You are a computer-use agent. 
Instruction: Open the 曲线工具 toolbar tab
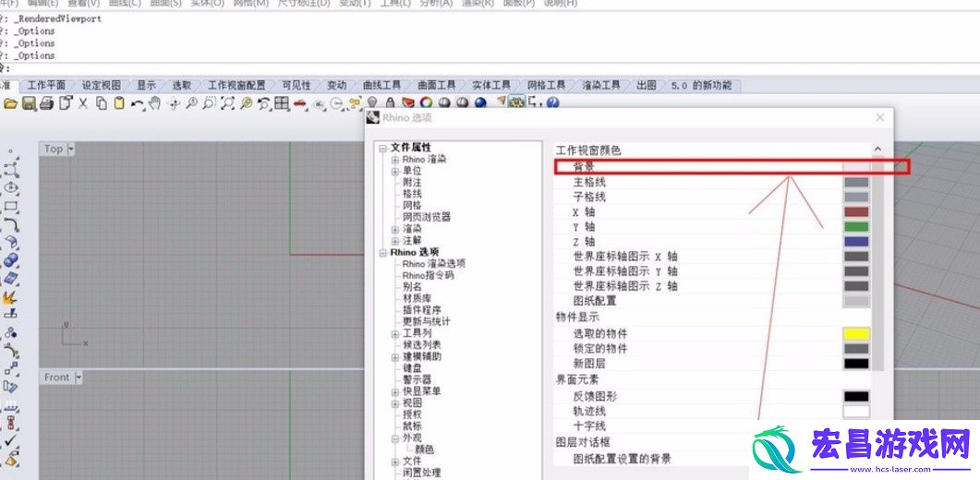click(381, 85)
